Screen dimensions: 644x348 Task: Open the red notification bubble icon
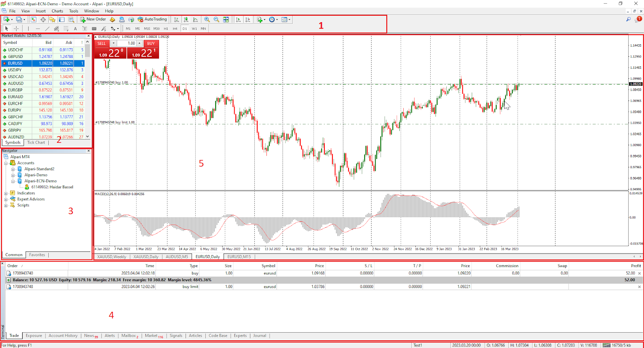[x=638, y=19]
